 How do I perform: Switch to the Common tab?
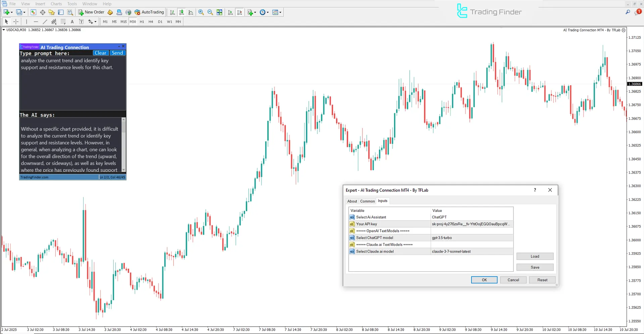[x=367, y=201]
